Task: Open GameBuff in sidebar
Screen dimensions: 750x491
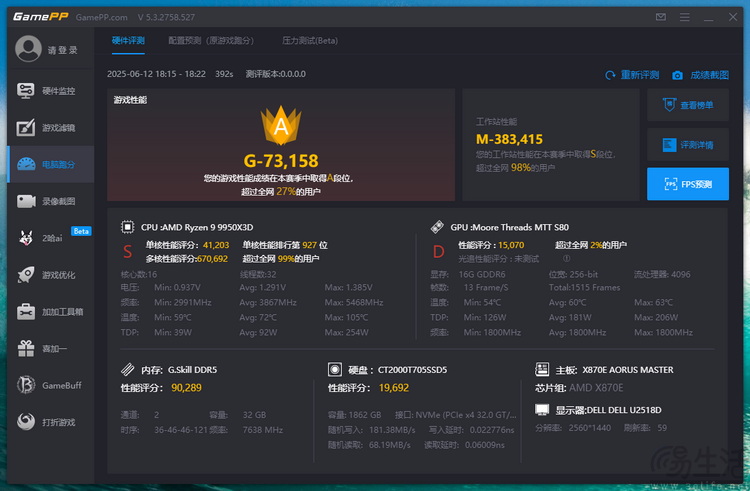Action: [50, 385]
